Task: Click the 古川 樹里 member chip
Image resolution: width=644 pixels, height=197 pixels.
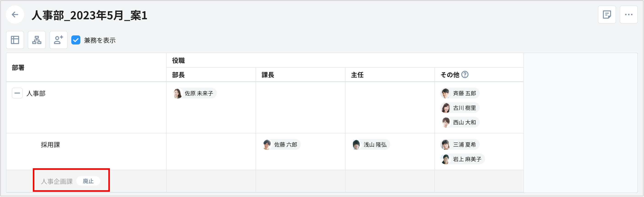Action: click(460, 108)
